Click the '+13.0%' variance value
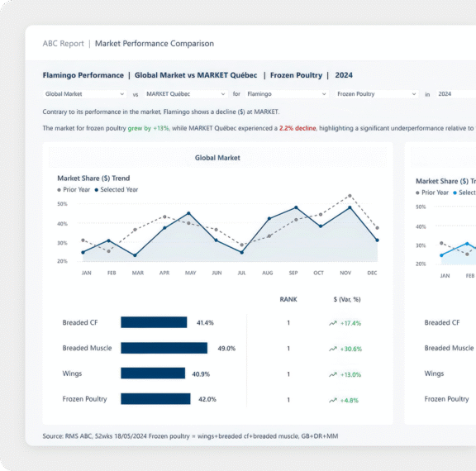 [x=350, y=375]
